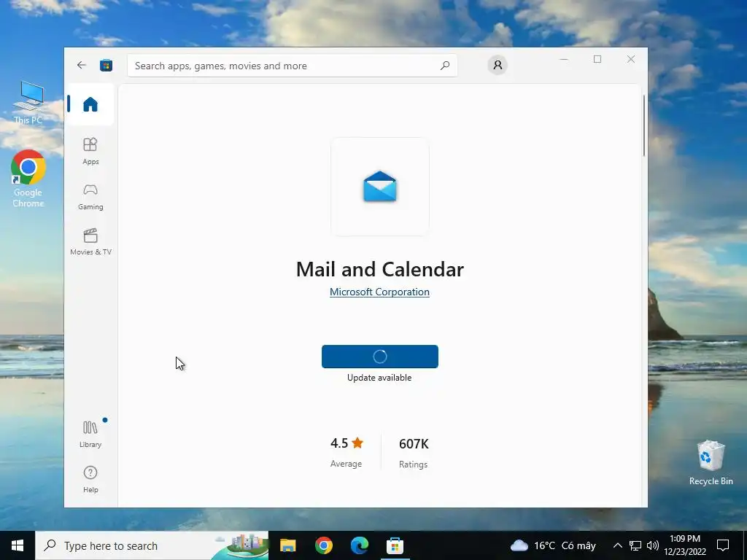Image resolution: width=747 pixels, height=560 pixels.
Task: Open network status icon in system tray
Action: [635, 545]
